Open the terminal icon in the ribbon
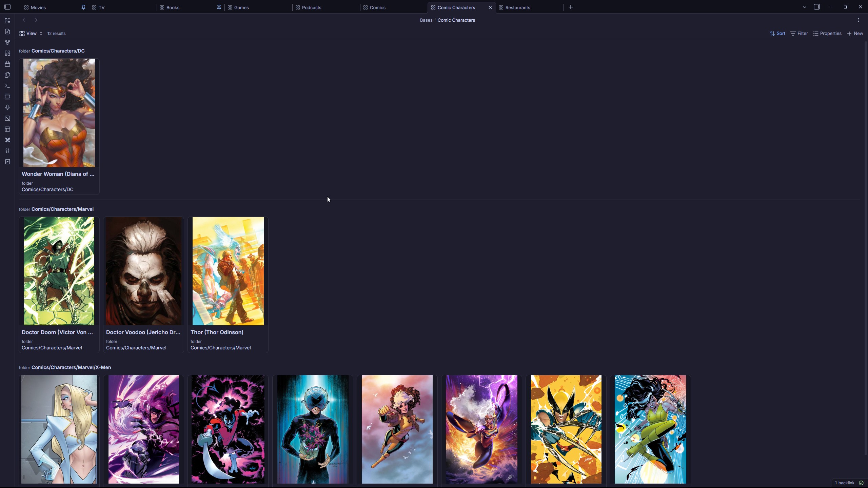Screen dimensions: 868x488 (x=7, y=86)
